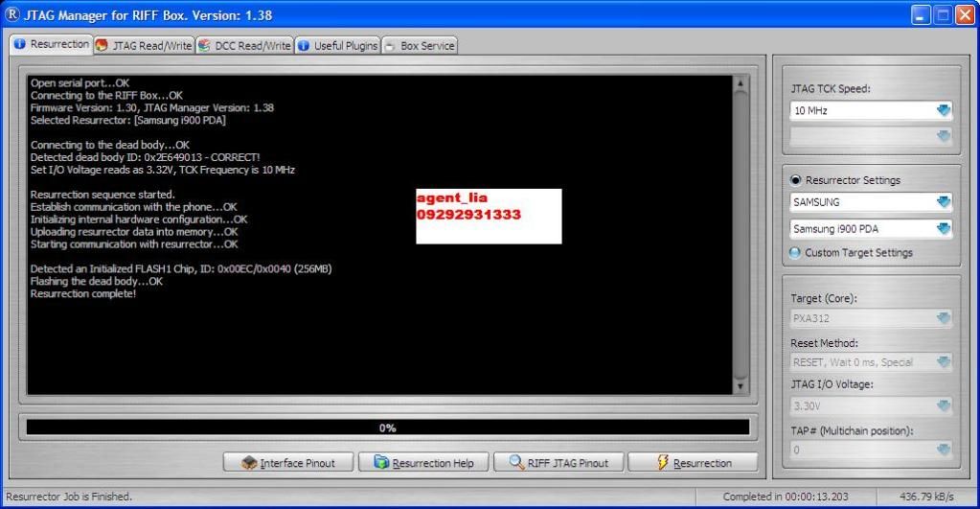Screen dimensions: 980x509
Task: Click the Resurrection Help book icon
Action: click(381, 462)
